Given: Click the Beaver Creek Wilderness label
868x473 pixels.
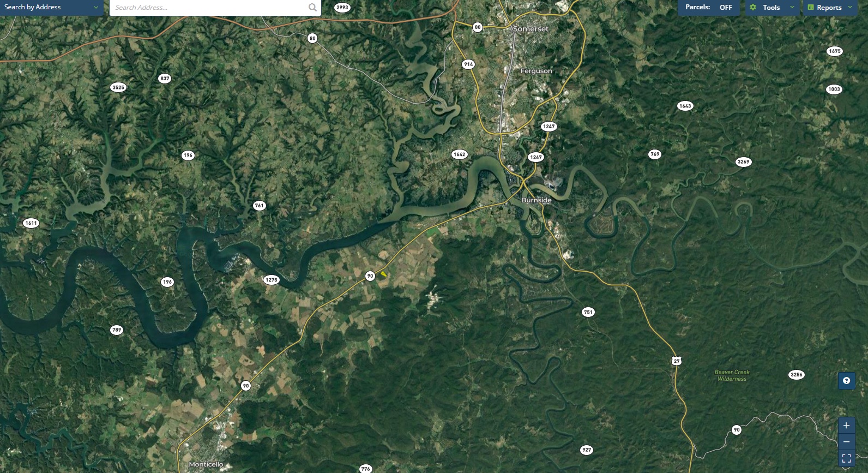Looking at the screenshot, I should [732, 375].
